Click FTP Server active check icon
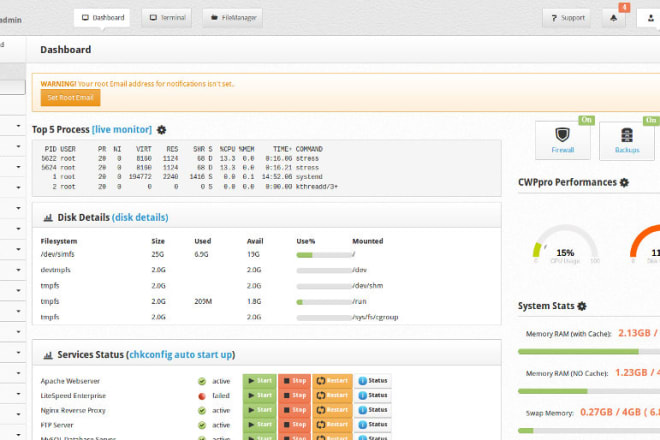Viewport: 660px width, 440px height. 202,425
